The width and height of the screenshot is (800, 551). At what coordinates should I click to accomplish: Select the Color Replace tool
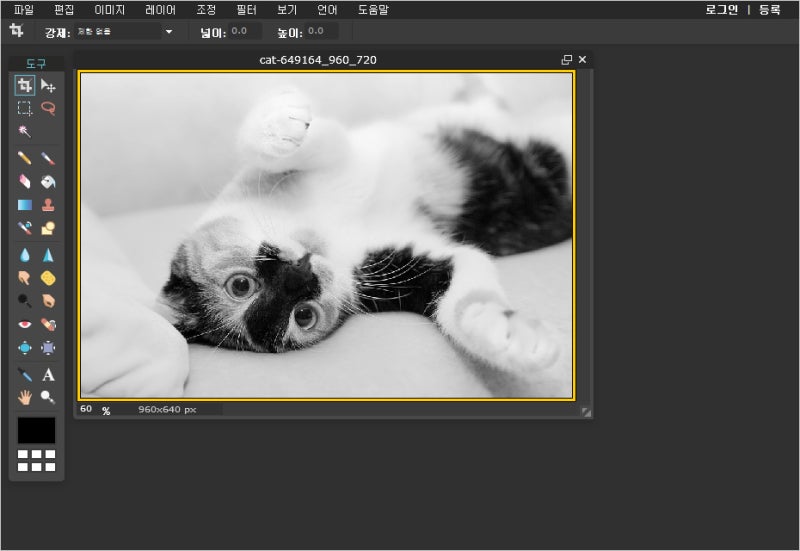click(x=24, y=228)
